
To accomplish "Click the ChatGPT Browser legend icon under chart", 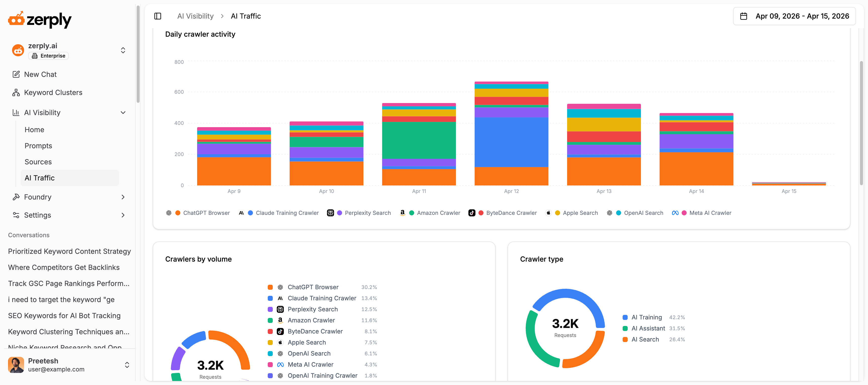I will click(x=169, y=213).
